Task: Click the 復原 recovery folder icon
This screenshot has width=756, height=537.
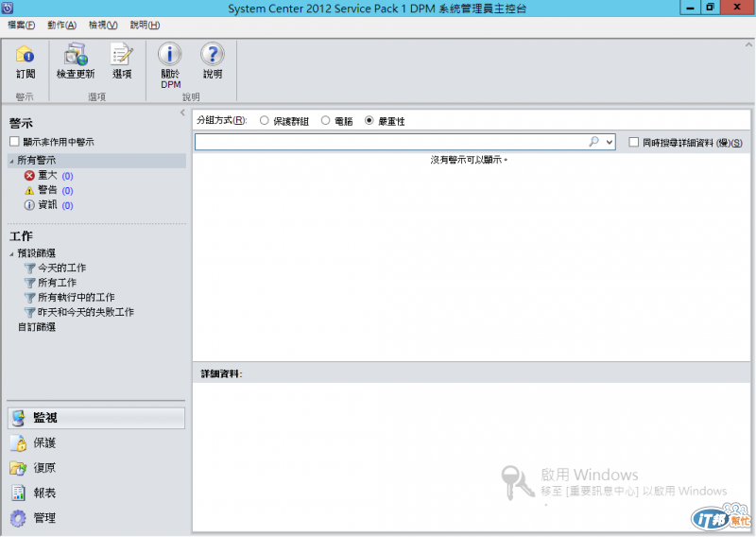Action: [x=18, y=468]
